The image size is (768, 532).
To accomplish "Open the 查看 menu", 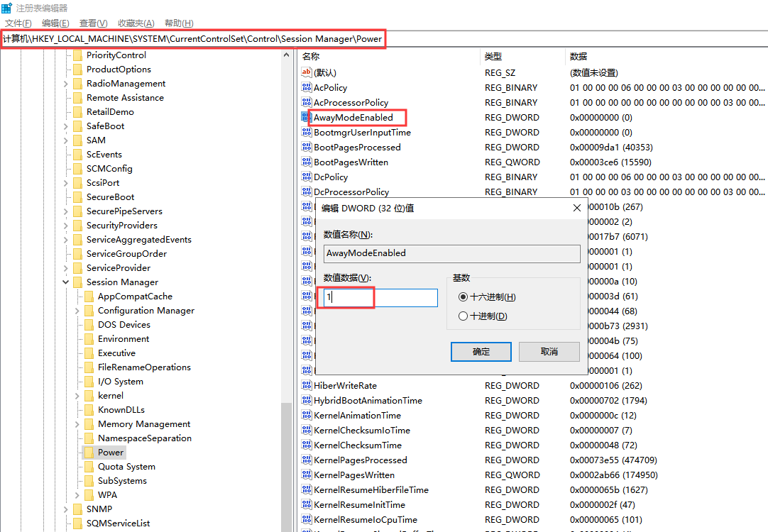I will [92, 23].
